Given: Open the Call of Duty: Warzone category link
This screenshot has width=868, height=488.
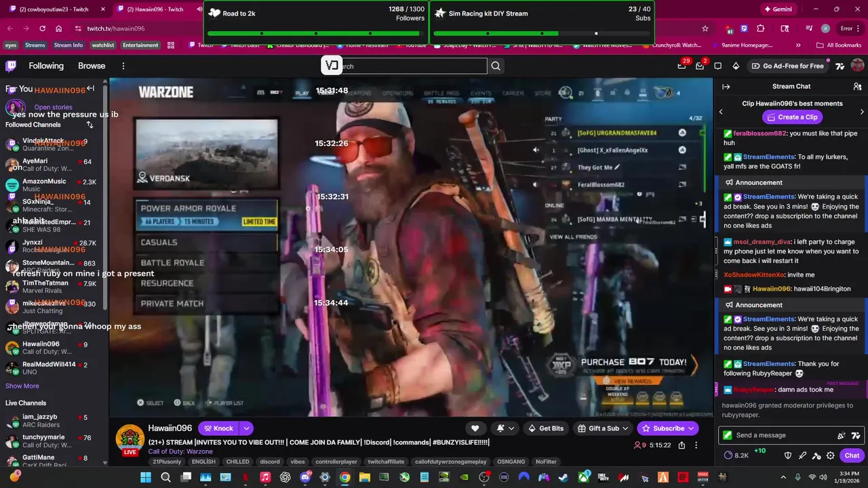Looking at the screenshot, I should 180,451.
